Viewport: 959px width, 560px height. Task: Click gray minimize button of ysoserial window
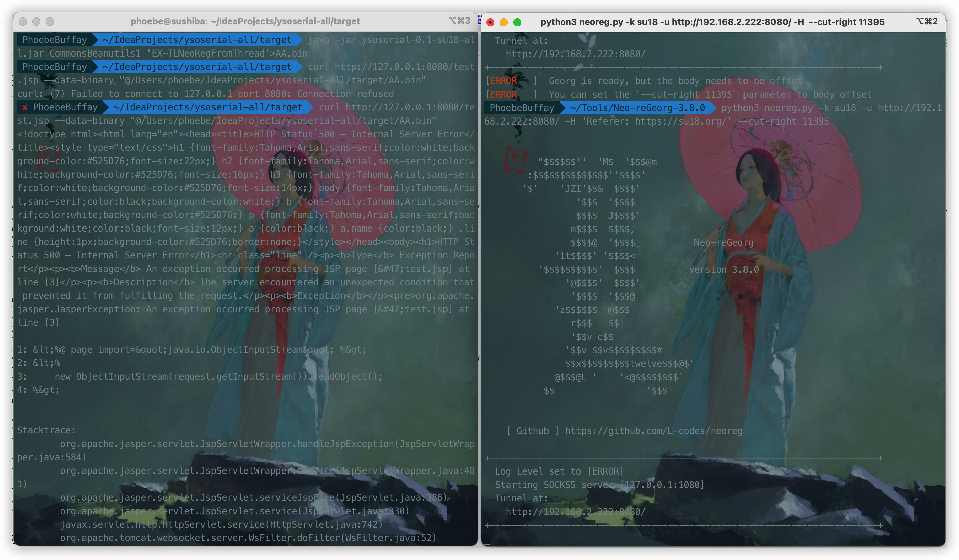[x=36, y=22]
